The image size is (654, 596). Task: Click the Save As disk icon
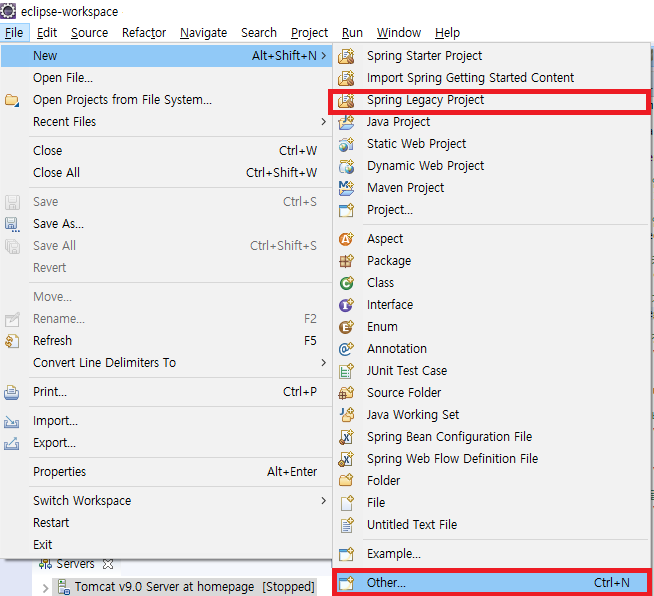click(x=12, y=224)
